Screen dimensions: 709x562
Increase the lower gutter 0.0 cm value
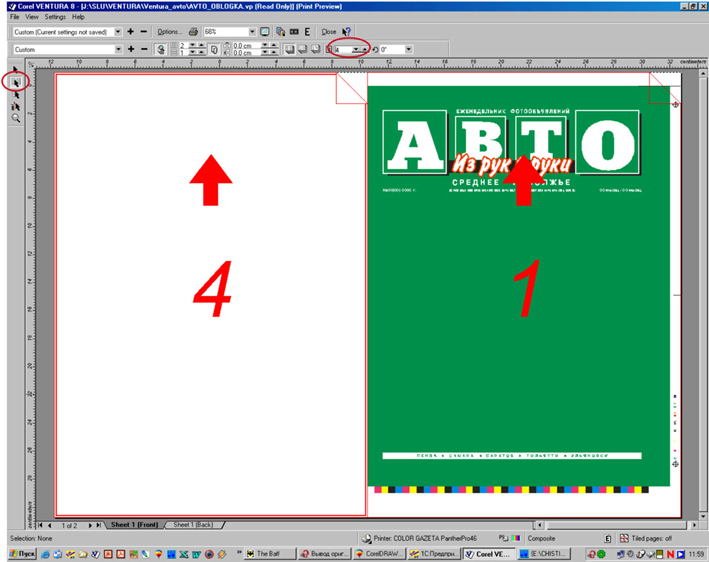274,53
